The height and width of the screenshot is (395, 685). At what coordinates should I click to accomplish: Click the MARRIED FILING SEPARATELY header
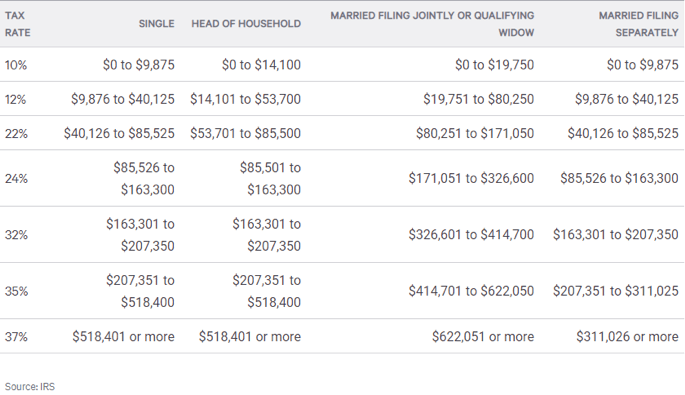tap(638, 24)
